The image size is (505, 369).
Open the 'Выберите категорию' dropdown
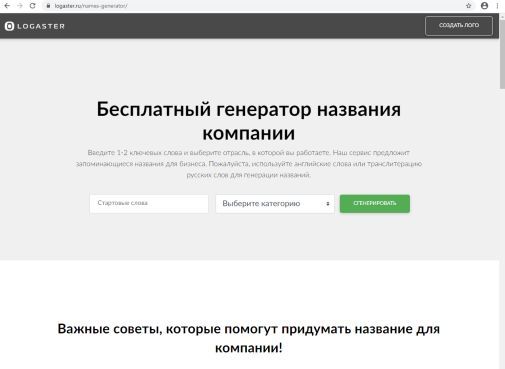point(275,204)
